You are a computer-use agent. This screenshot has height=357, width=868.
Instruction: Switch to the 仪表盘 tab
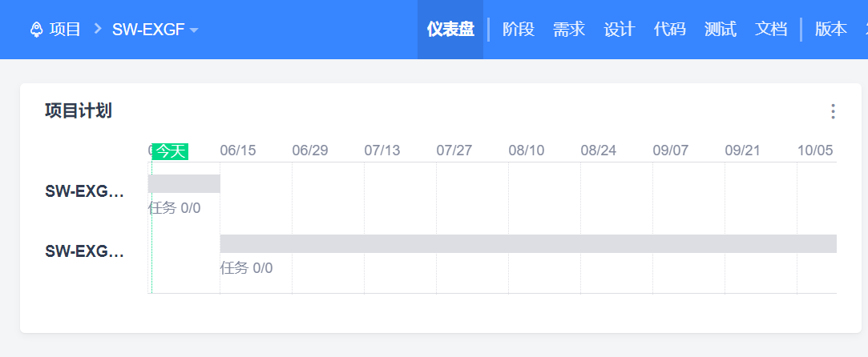coord(450,30)
